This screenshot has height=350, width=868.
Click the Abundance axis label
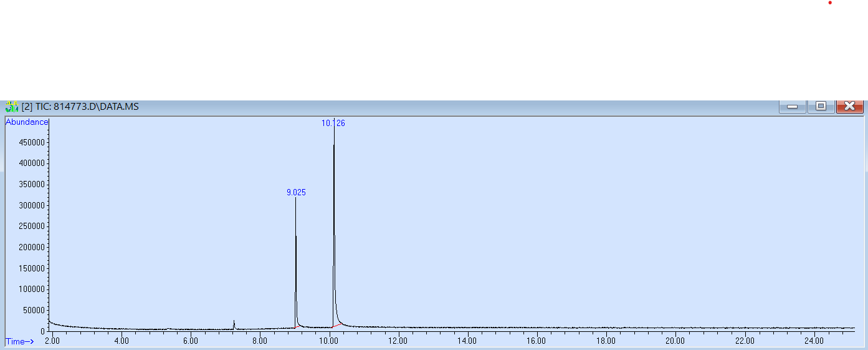pos(27,122)
